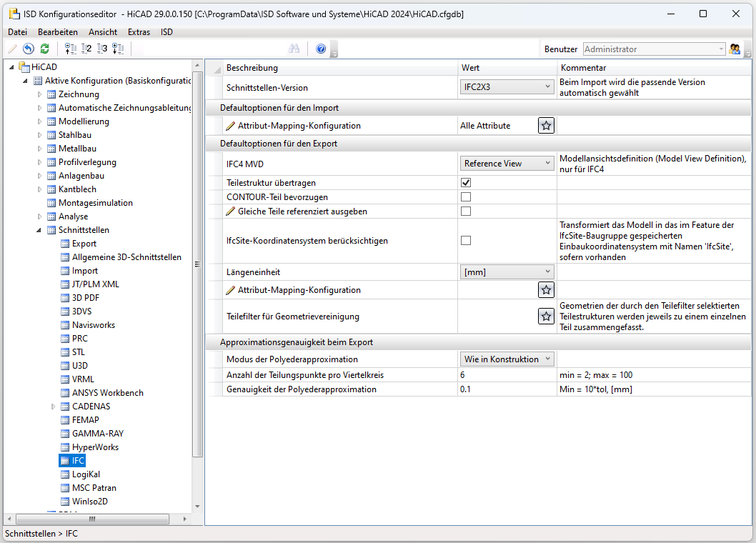Click star button for Teilefilter für Geometrievereinigung
The height and width of the screenshot is (543, 756).
tap(546, 317)
